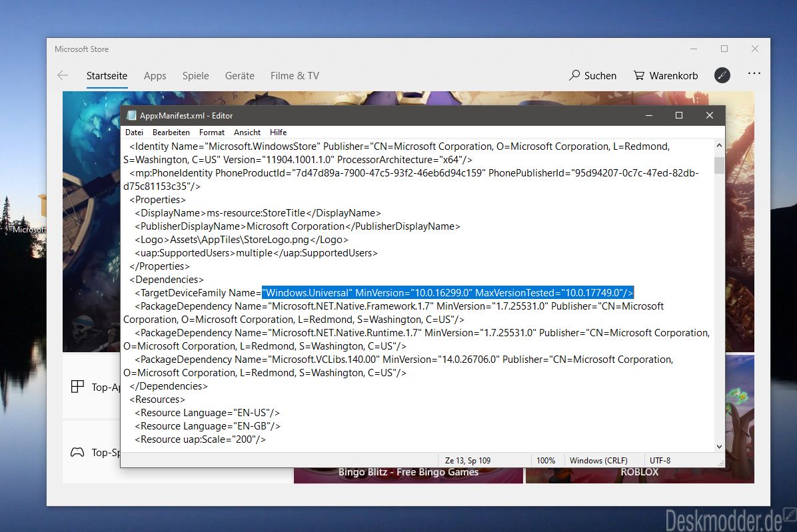Click the Warenkorb label in Store
Image resolution: width=797 pixels, height=532 pixels.
point(674,76)
